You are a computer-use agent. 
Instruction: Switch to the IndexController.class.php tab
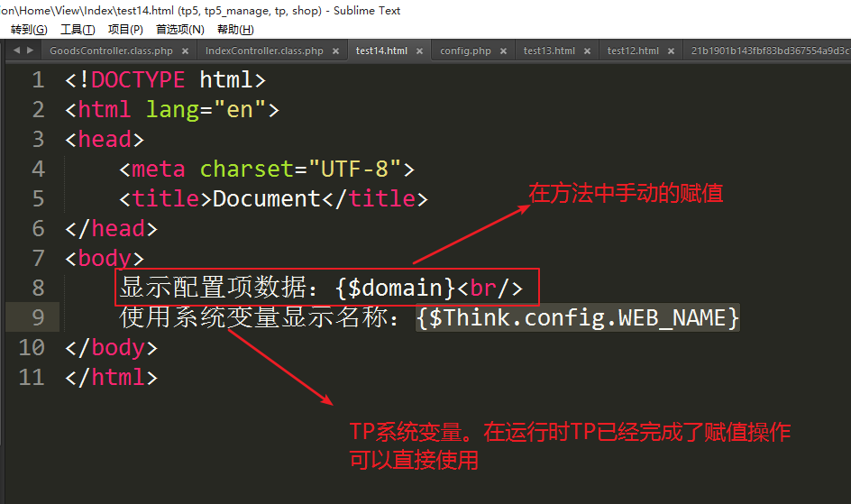click(263, 51)
